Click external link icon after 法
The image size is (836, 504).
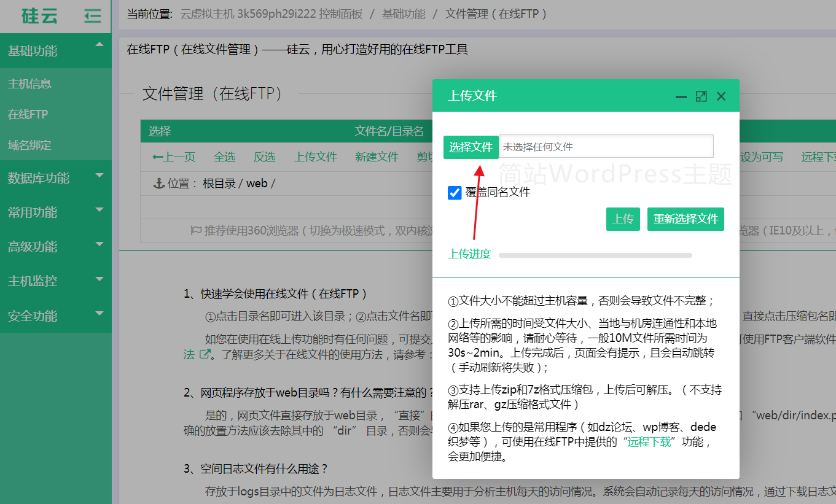click(206, 354)
